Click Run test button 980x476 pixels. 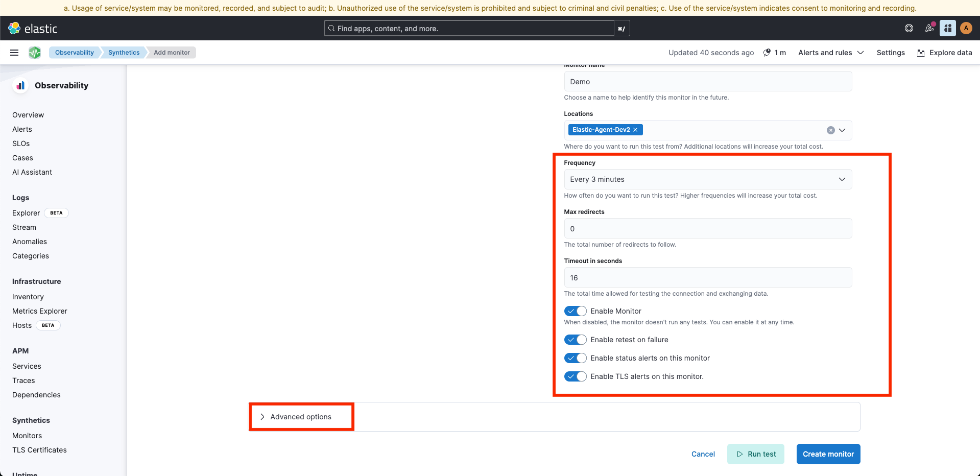(756, 454)
